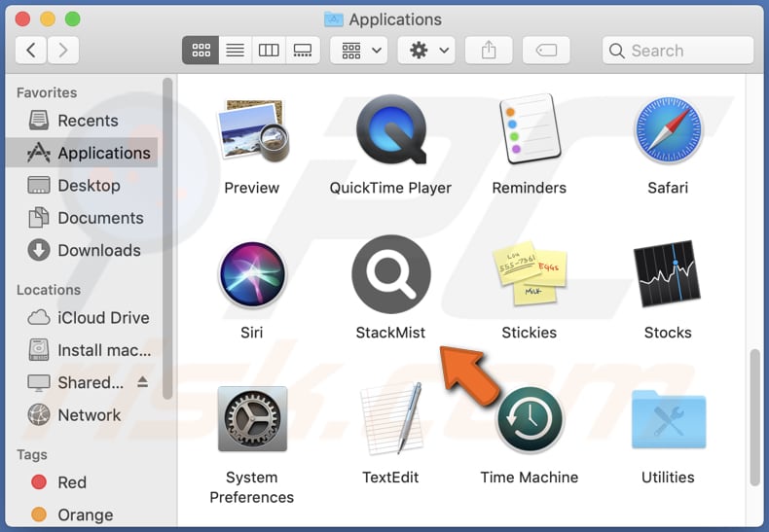Screen dimensions: 769x532
Task: Select the TextEdit name label
Action: pyautogui.click(x=391, y=478)
